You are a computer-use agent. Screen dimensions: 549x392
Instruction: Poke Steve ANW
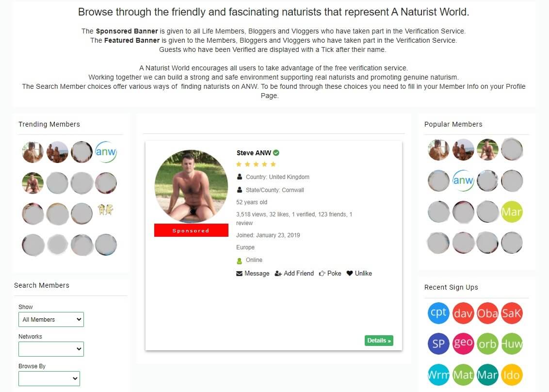(x=330, y=273)
